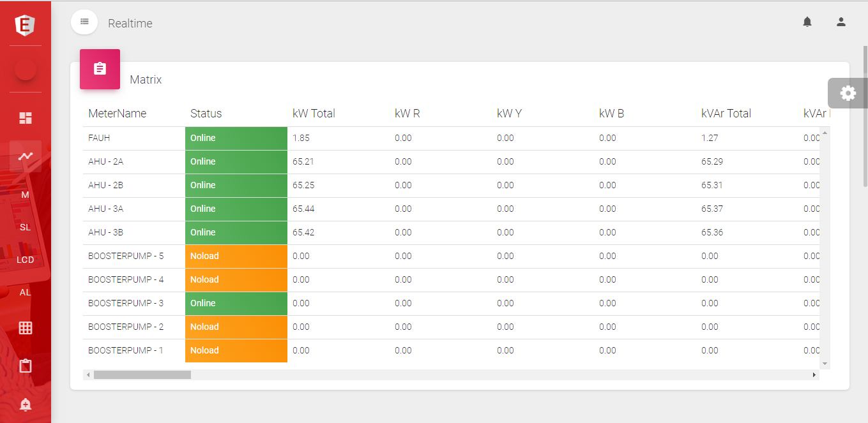Click the table scroll right arrow

click(x=814, y=375)
